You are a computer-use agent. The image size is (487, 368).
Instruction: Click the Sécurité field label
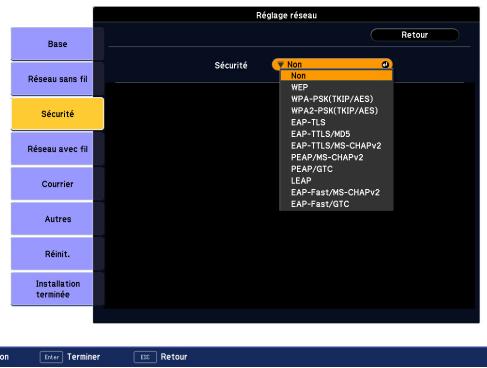[231, 65]
